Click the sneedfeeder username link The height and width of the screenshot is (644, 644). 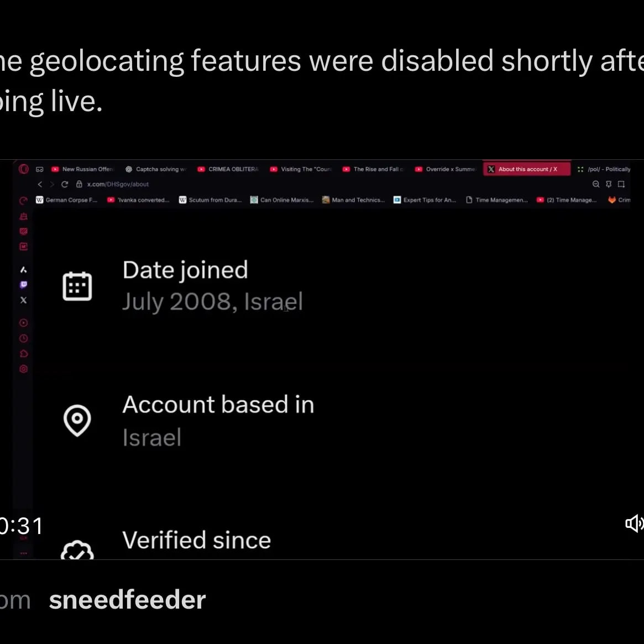click(127, 600)
